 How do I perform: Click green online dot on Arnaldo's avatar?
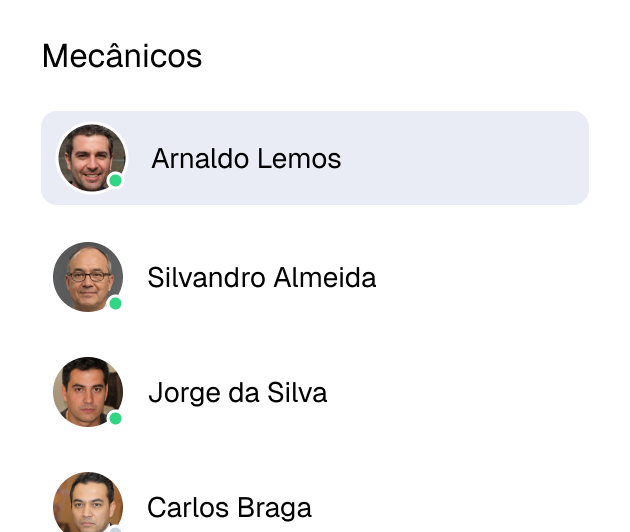click(x=116, y=181)
